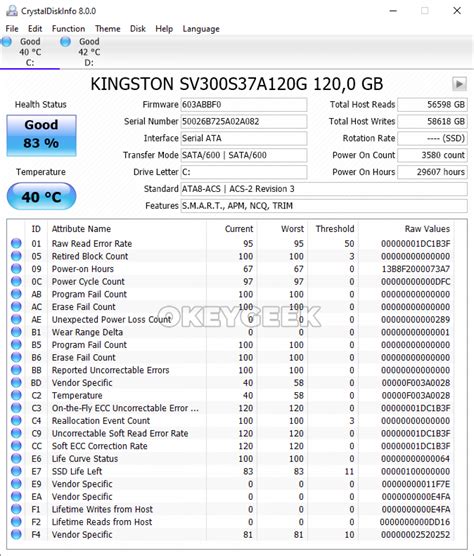Click status circle for E9 Vendor Specific

(16, 484)
